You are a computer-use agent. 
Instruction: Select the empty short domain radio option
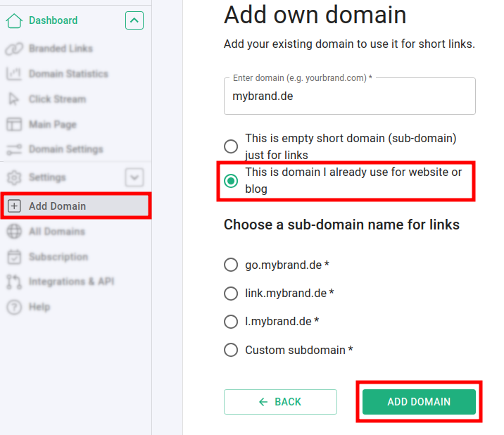point(231,146)
